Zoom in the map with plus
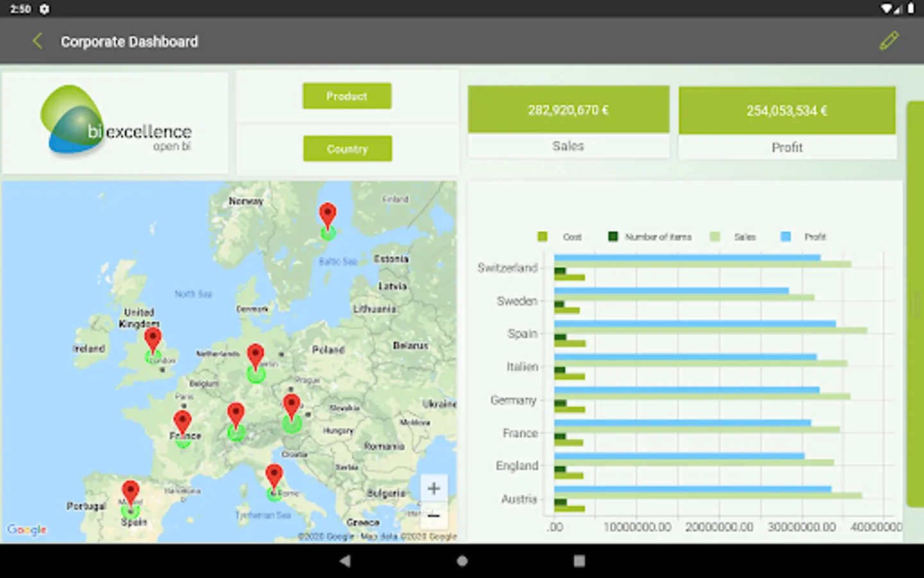Screen dimensions: 924x578 (x=434, y=488)
